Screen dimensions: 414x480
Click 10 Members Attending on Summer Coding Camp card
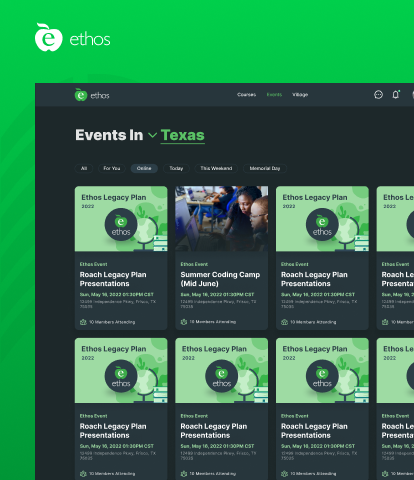[213, 322]
